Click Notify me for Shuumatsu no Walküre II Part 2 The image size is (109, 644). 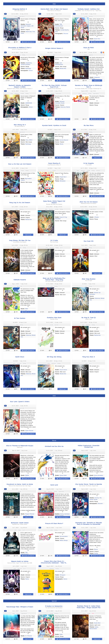click(x=28, y=80)
